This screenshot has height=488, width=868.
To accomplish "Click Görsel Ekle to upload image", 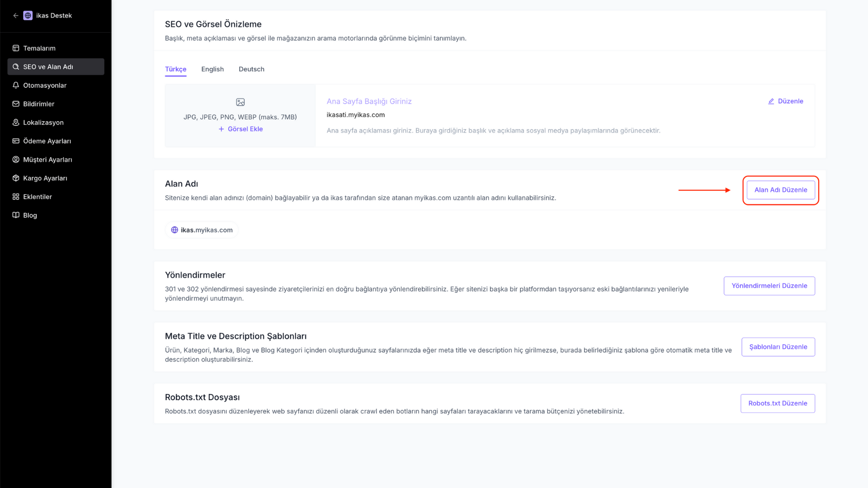I will pos(241,129).
